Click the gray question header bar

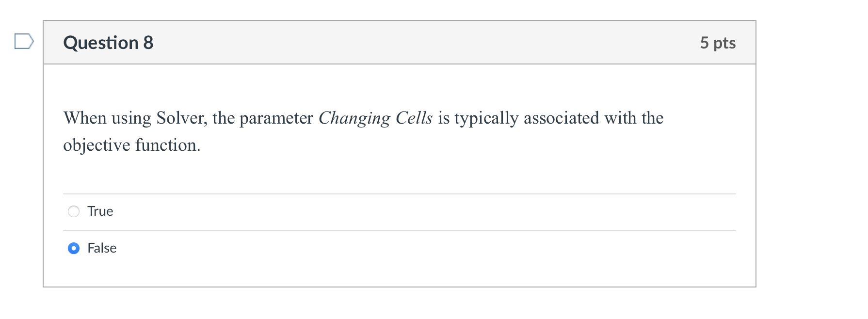(400, 43)
